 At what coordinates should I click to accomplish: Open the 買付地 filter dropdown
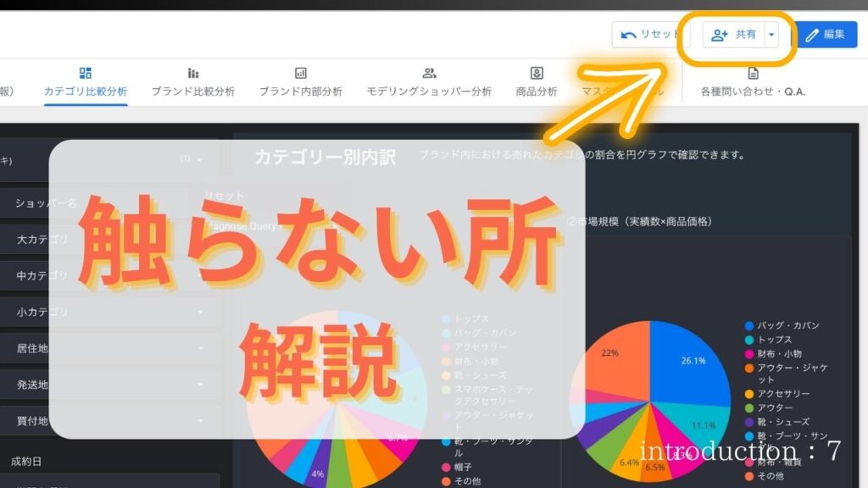(111, 421)
